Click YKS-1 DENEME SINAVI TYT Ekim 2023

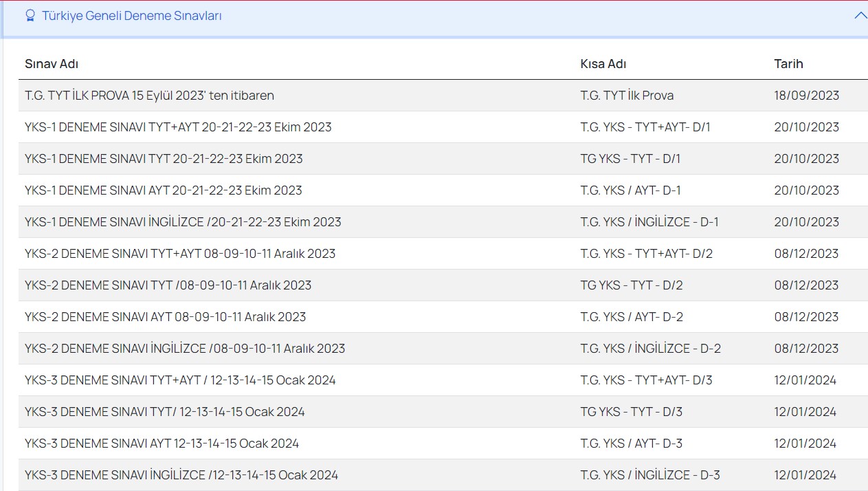(164, 159)
